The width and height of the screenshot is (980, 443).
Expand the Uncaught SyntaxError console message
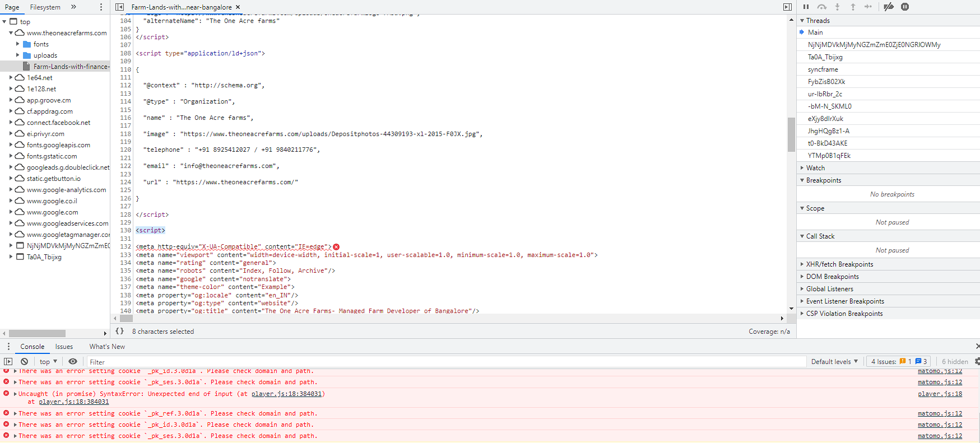point(15,394)
